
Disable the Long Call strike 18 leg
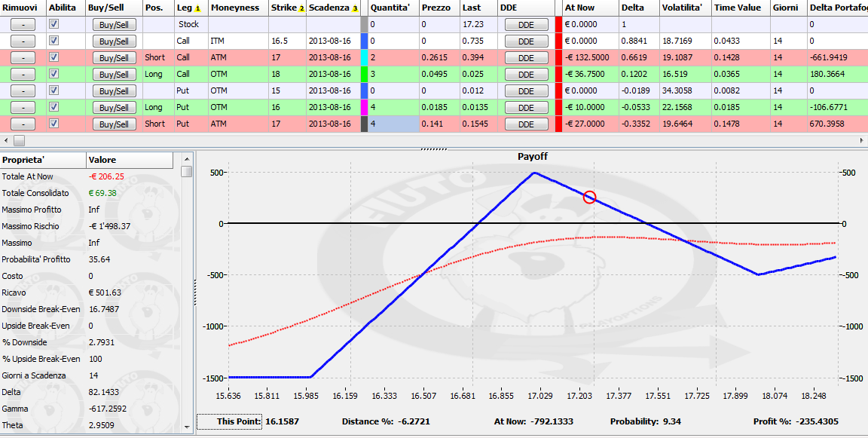pos(53,74)
